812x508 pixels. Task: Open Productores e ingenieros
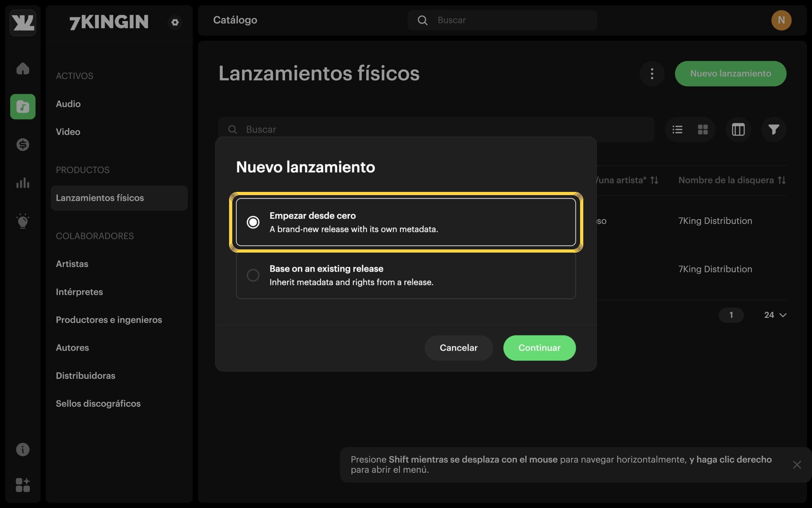[109, 320]
